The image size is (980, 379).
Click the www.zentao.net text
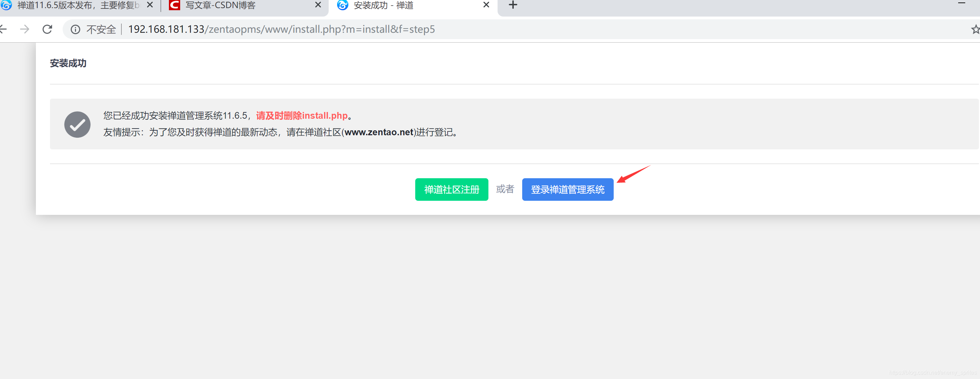click(x=379, y=132)
